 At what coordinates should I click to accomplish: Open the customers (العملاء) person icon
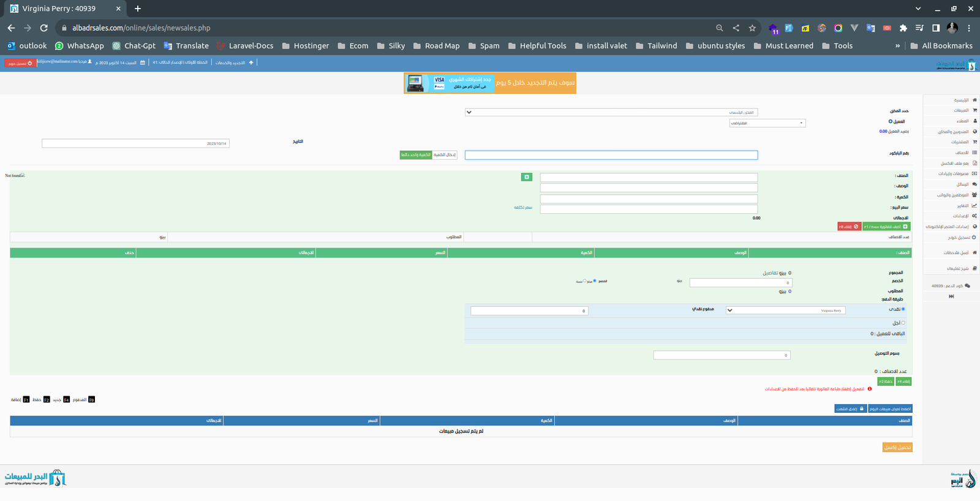974,121
